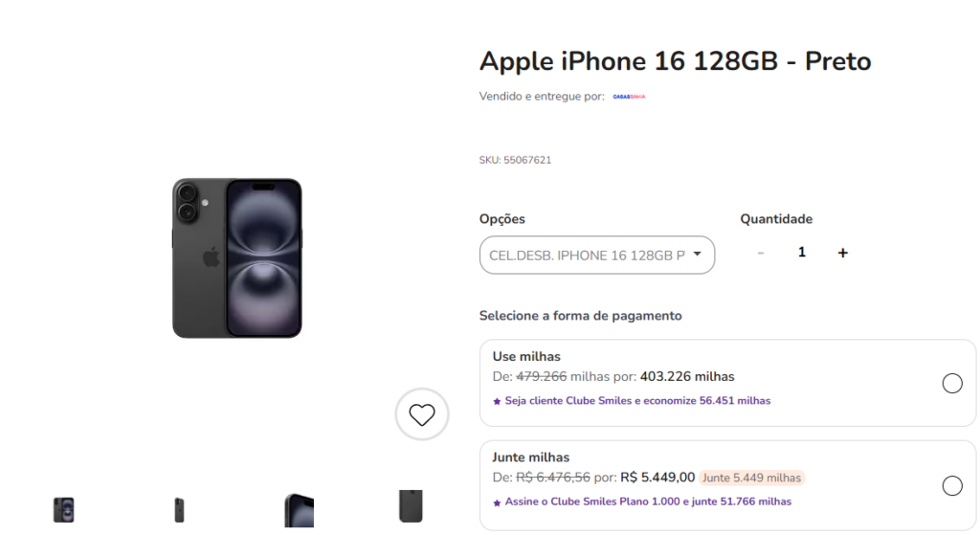The image size is (980, 535).
Task: Click the dropdown arrow in the Opções selector
Action: coord(697,254)
